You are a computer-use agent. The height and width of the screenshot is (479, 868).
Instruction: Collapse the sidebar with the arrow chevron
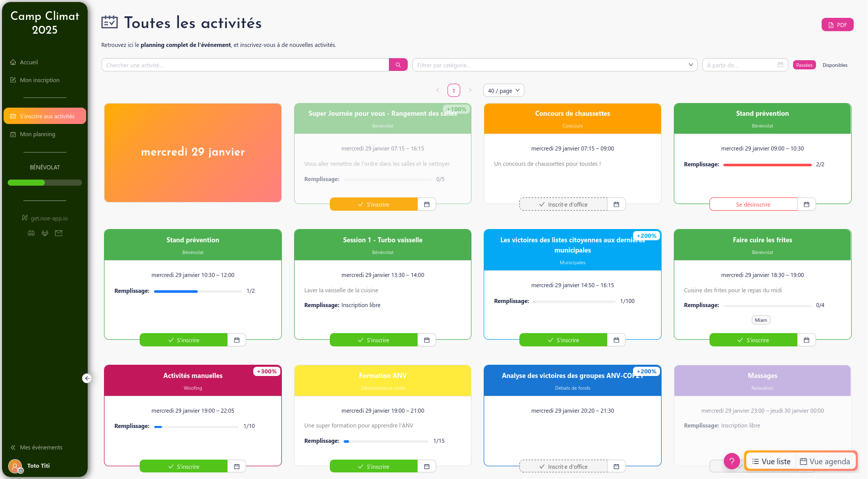click(87, 378)
